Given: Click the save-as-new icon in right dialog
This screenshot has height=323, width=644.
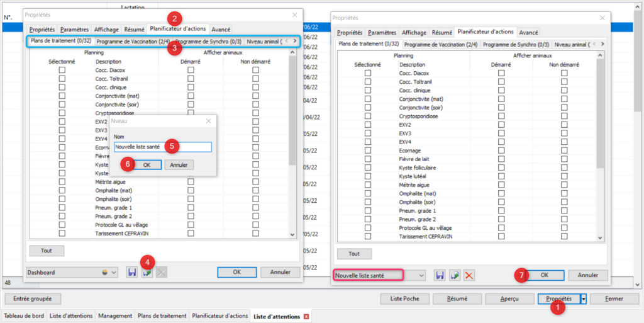Looking at the screenshot, I should (455, 276).
